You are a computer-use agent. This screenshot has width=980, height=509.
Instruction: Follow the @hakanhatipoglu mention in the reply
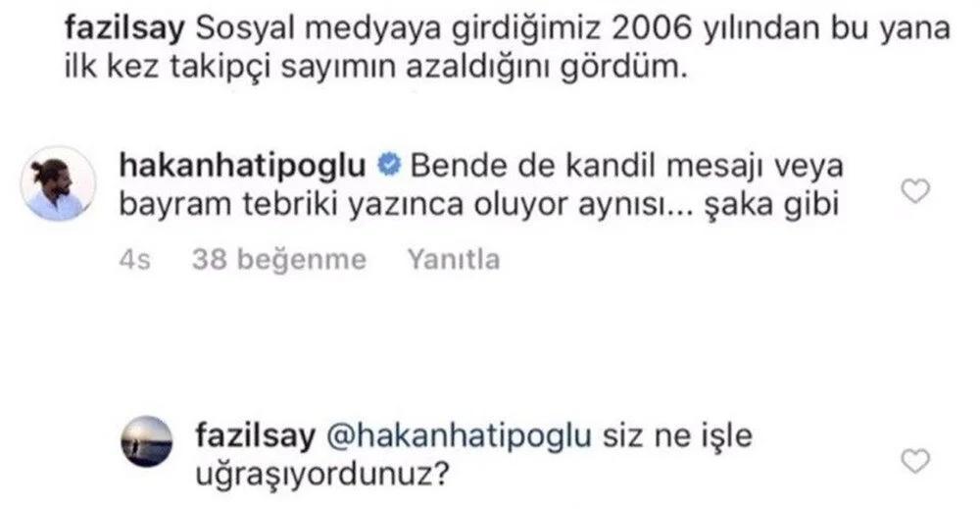(x=459, y=435)
